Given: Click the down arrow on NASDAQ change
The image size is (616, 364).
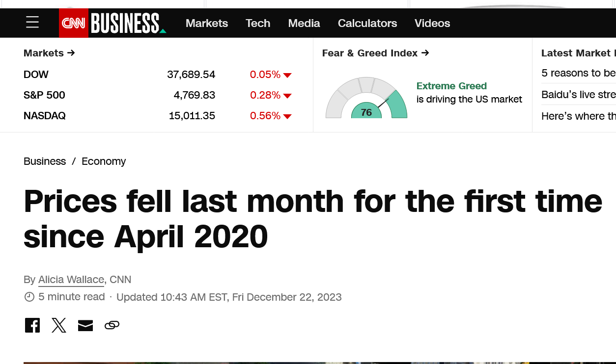Looking at the screenshot, I should pyautogui.click(x=287, y=116).
